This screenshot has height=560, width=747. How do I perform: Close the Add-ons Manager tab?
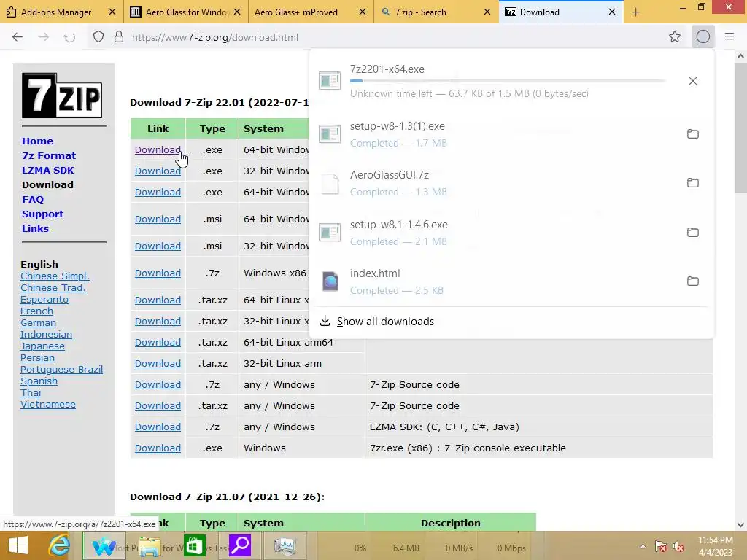(112, 12)
